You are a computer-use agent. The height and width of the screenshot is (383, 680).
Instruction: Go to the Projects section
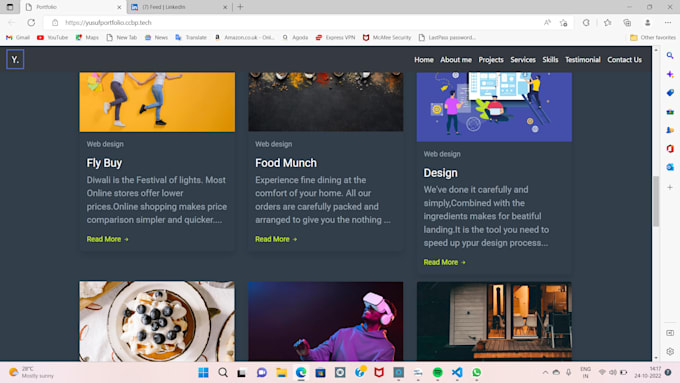click(x=491, y=60)
